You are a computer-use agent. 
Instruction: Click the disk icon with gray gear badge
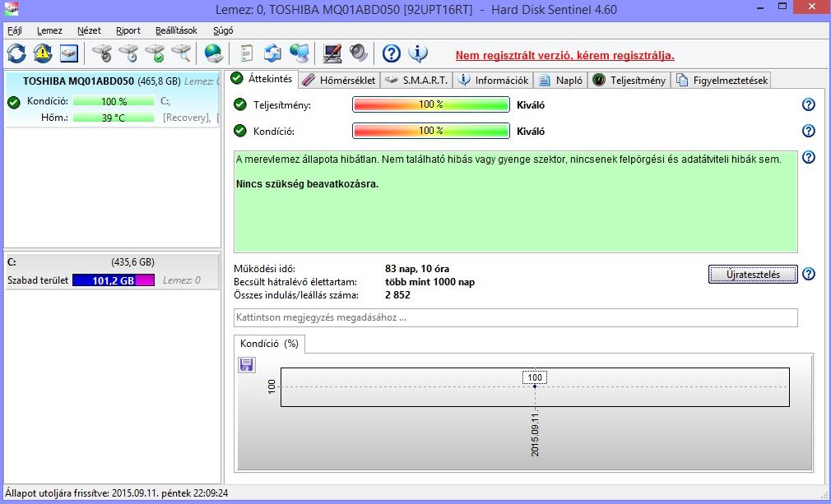coord(102,53)
